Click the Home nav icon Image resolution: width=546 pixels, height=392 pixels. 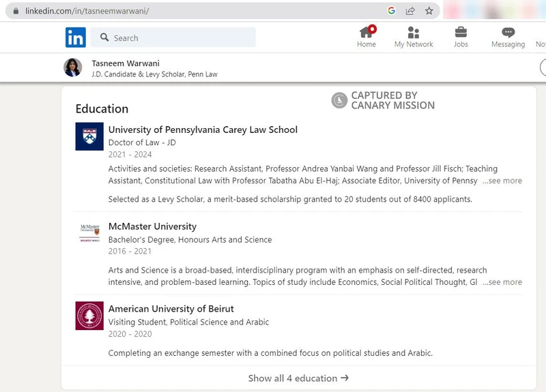367,32
